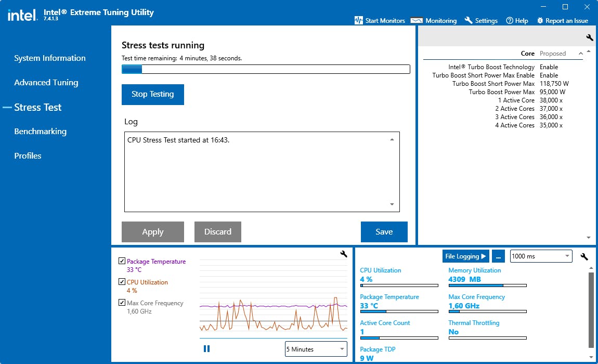Click the Package TDP 9 W reading

367,358
